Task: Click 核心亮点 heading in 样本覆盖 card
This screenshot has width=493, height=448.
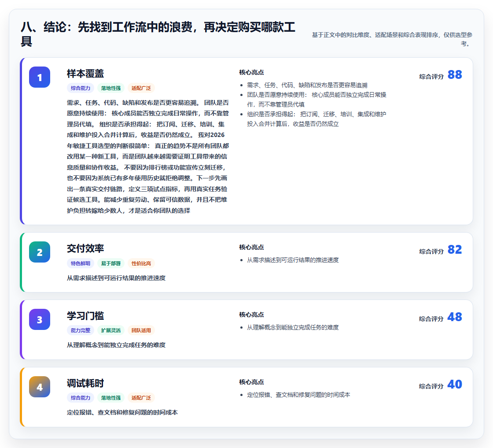Action: pos(251,72)
